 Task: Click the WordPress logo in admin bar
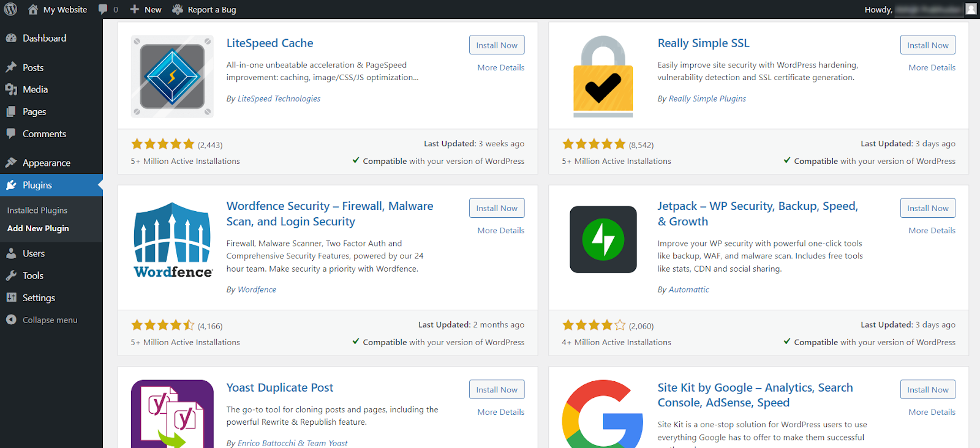(10, 9)
